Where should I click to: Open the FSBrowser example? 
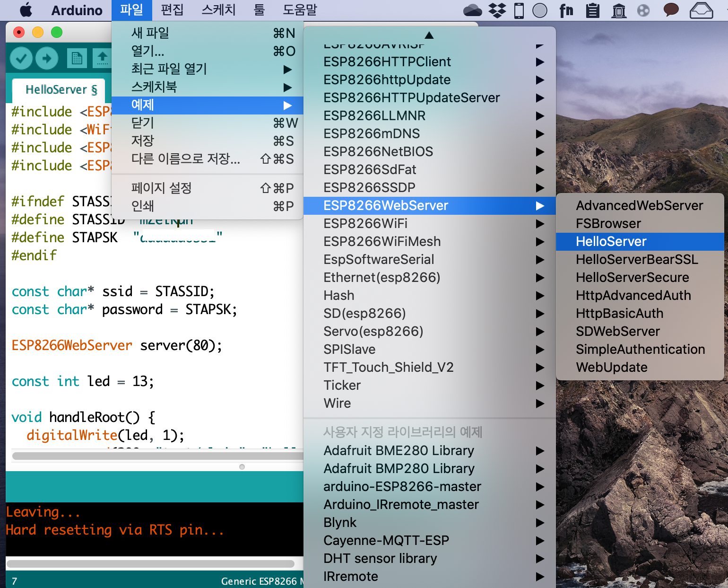(x=640, y=224)
